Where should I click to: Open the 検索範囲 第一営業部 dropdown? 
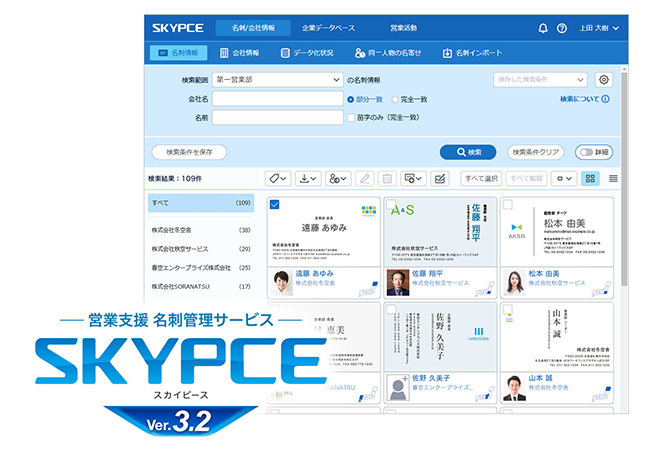277,80
